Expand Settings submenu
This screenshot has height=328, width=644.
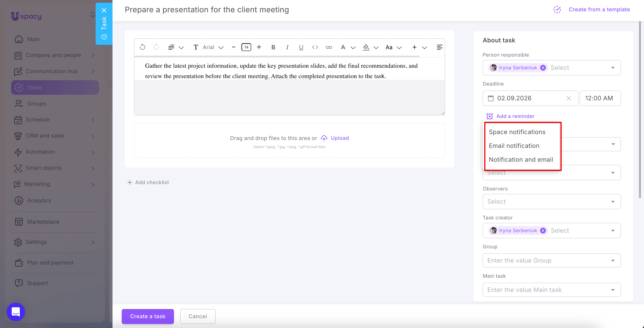pyautogui.click(x=93, y=242)
